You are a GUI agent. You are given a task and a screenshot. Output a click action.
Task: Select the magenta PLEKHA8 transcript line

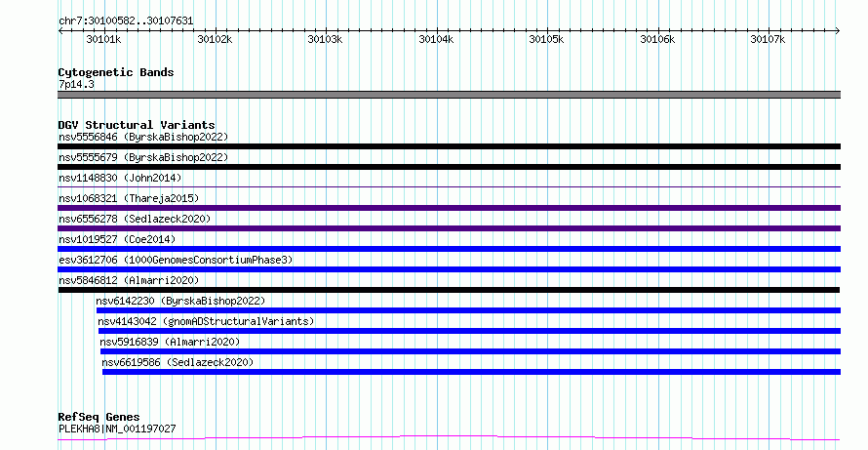pyautogui.click(x=449, y=438)
